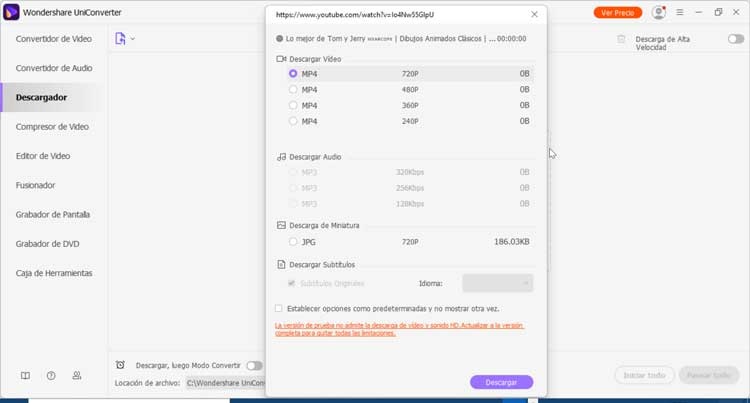Select MP3 256Kbps audio option
This screenshot has height=403, width=750.
click(293, 188)
